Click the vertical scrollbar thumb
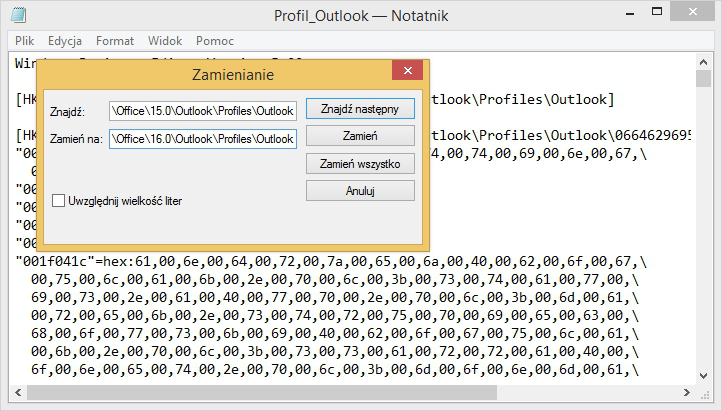The image size is (722, 411). (703, 78)
